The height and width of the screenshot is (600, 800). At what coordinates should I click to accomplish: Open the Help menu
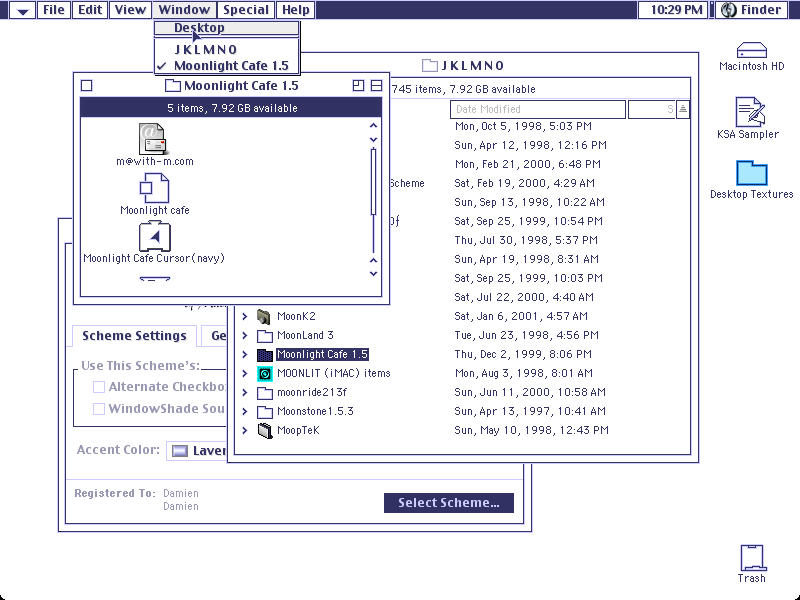click(296, 10)
